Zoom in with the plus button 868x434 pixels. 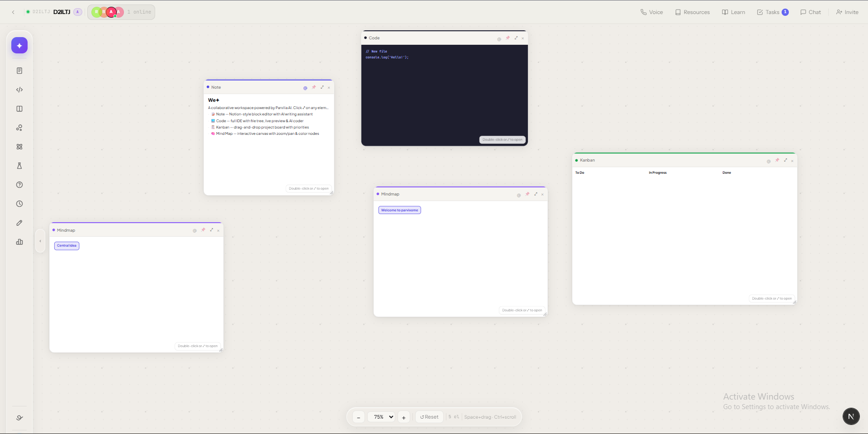(x=404, y=417)
